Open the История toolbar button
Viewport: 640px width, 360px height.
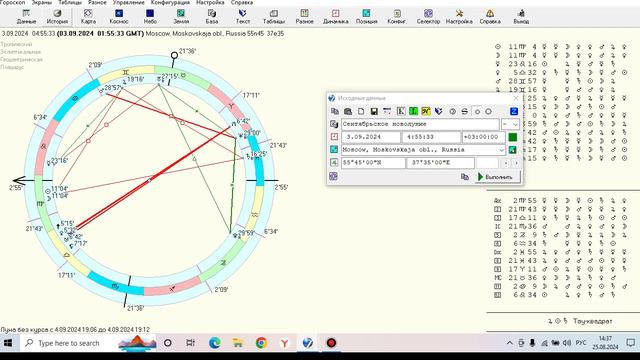[x=57, y=17]
